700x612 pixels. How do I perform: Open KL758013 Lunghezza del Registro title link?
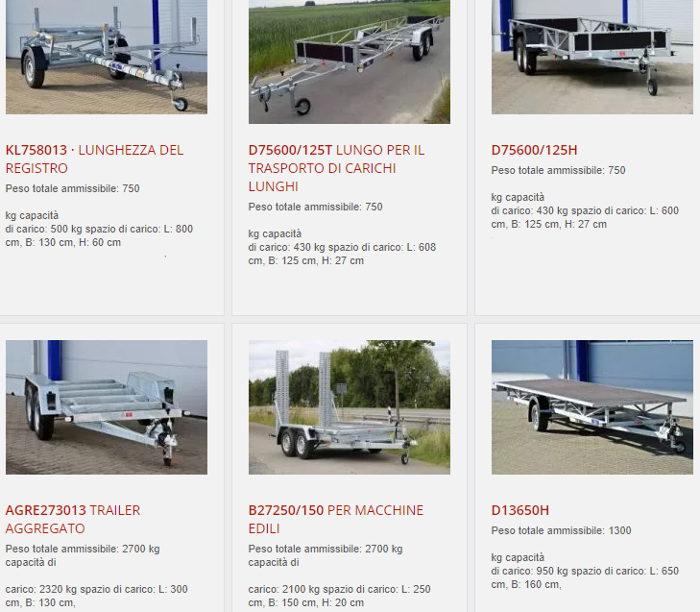tap(95, 159)
